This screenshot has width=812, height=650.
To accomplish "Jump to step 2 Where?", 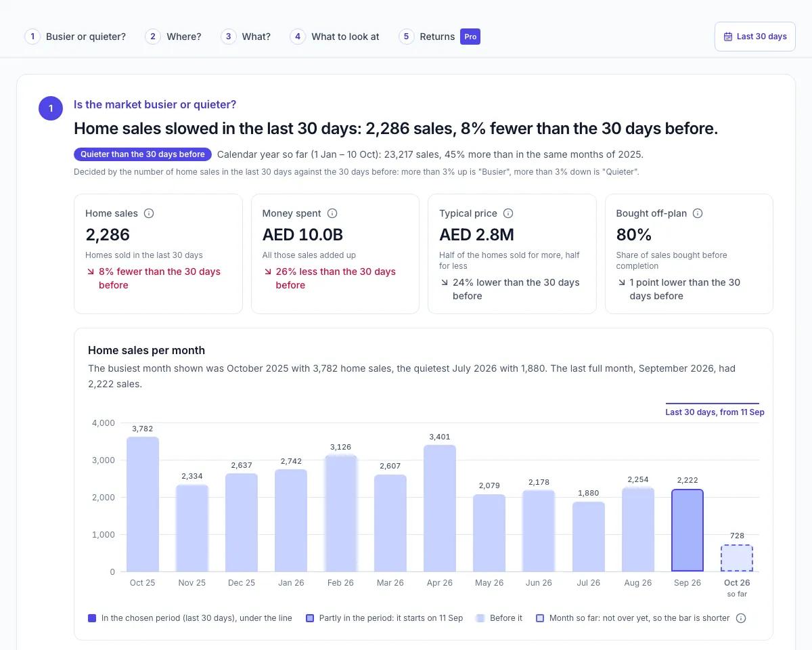I will point(173,37).
